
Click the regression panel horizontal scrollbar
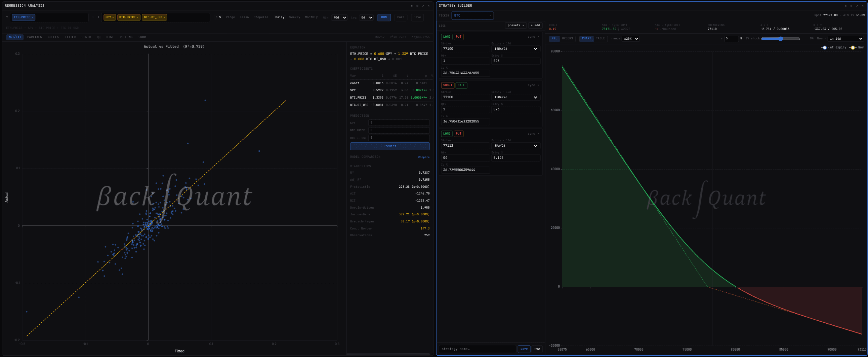[x=388, y=354]
